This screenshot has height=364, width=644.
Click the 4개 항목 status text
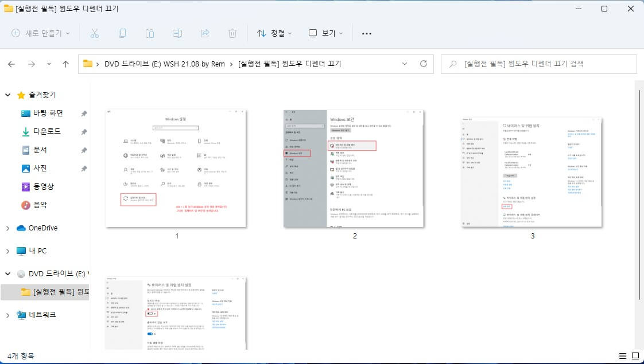21,356
